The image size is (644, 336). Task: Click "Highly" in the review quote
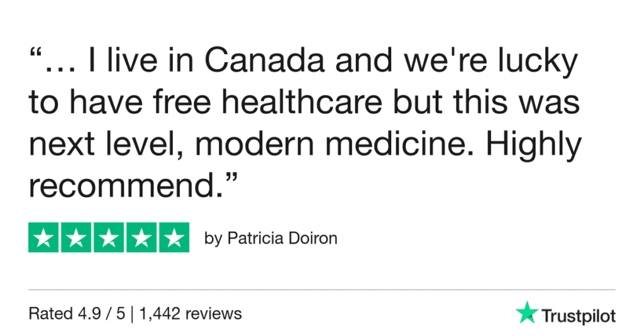(x=536, y=146)
